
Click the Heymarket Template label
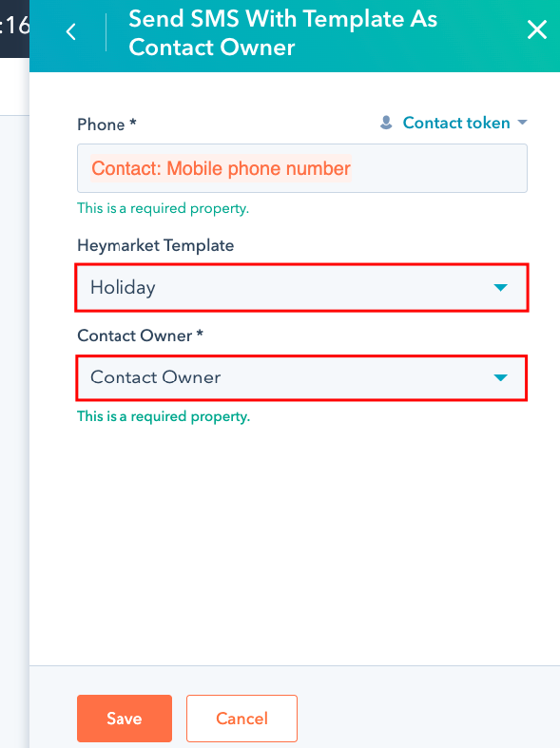point(156,245)
